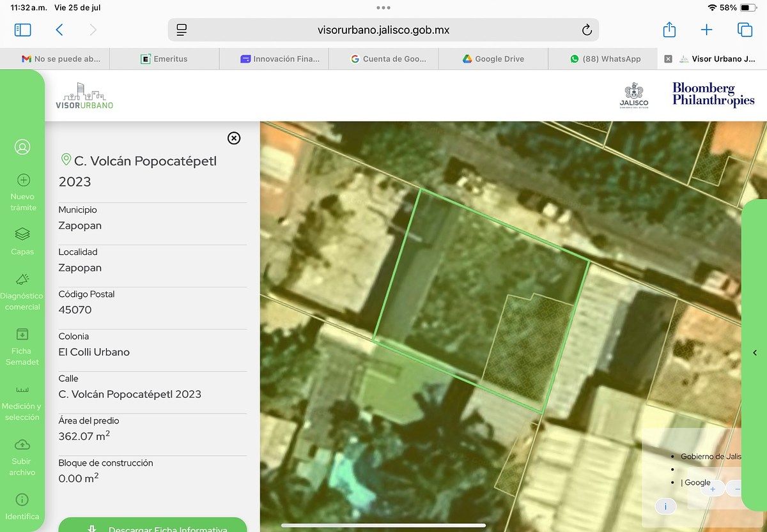Open Diagnóstico comercial tool
The image size is (767, 532).
click(22, 291)
